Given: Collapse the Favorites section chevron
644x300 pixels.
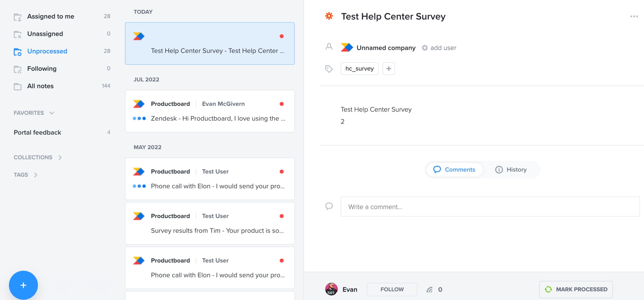Looking at the screenshot, I should [x=52, y=113].
